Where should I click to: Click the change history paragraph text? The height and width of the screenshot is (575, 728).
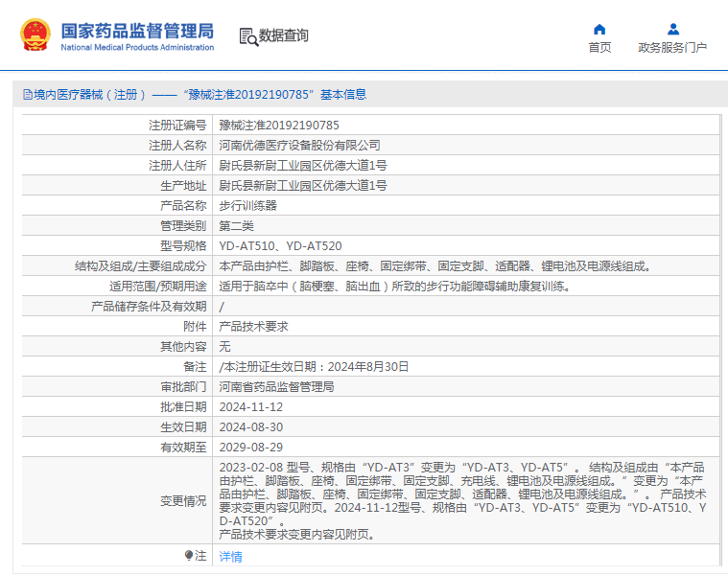click(x=462, y=501)
